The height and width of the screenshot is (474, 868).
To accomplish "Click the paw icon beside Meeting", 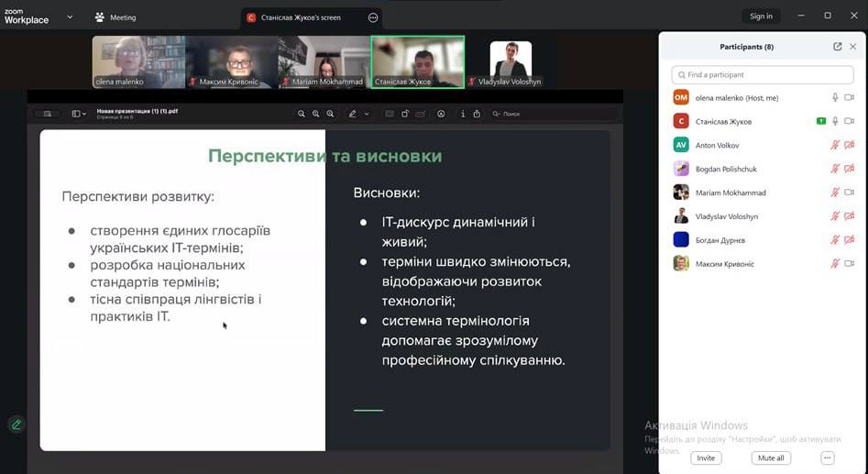I will (99, 17).
